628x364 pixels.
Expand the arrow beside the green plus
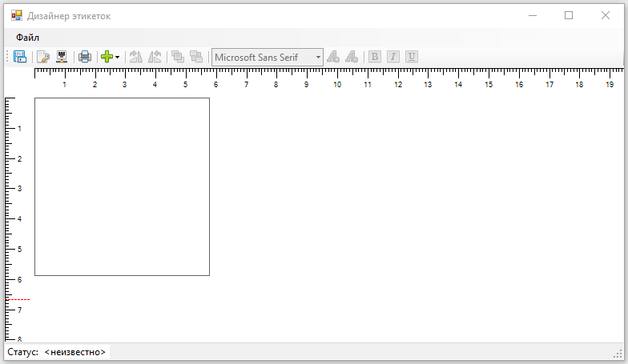pyautogui.click(x=118, y=57)
